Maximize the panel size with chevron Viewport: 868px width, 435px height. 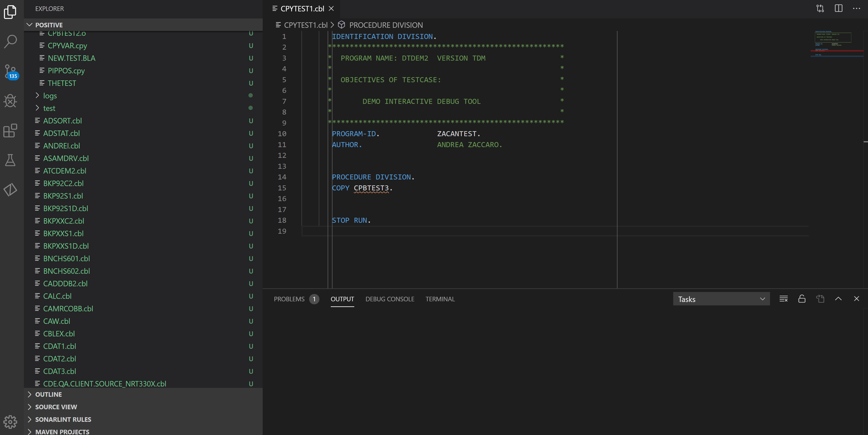pyautogui.click(x=838, y=299)
